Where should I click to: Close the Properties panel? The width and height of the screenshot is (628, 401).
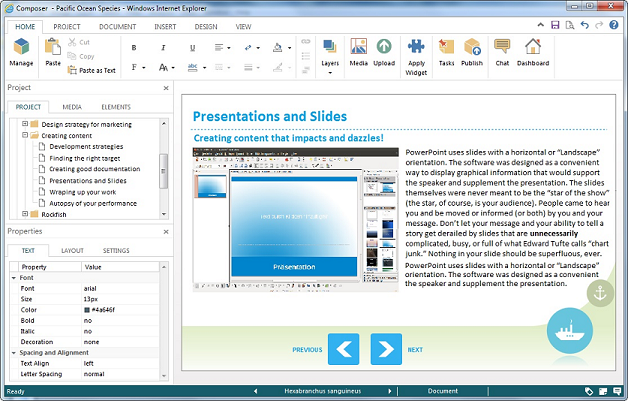166,232
